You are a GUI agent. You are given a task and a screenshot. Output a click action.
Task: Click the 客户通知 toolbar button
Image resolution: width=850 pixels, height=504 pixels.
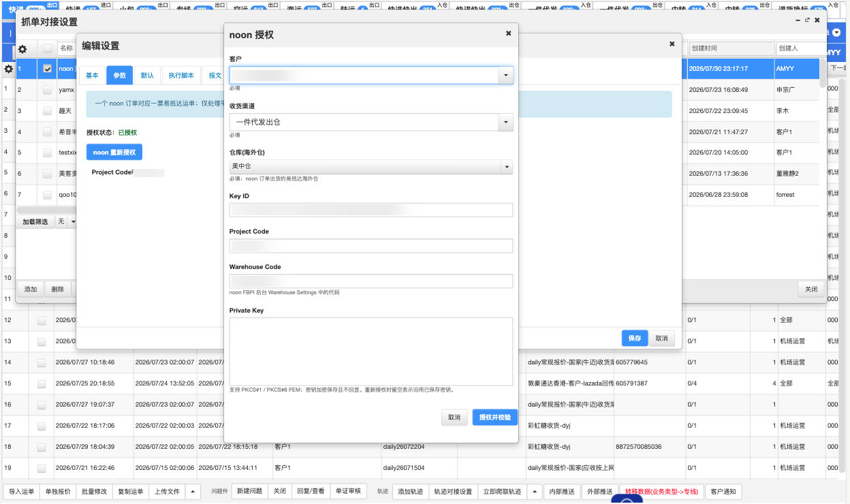[x=723, y=492]
